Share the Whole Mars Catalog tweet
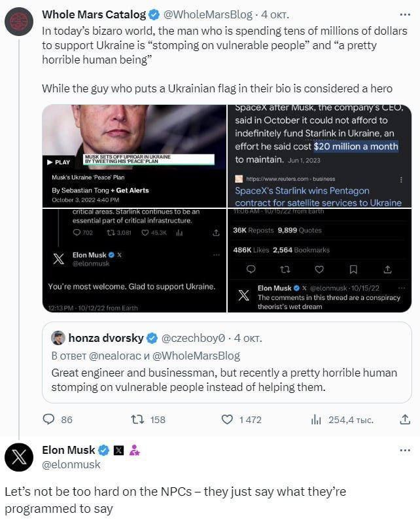 [405, 419]
